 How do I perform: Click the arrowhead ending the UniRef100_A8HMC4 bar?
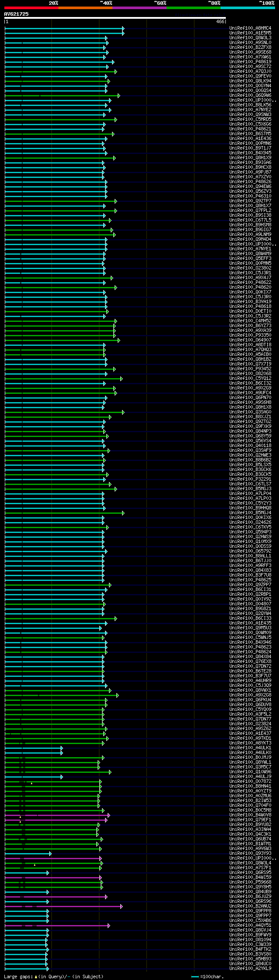[123, 28]
